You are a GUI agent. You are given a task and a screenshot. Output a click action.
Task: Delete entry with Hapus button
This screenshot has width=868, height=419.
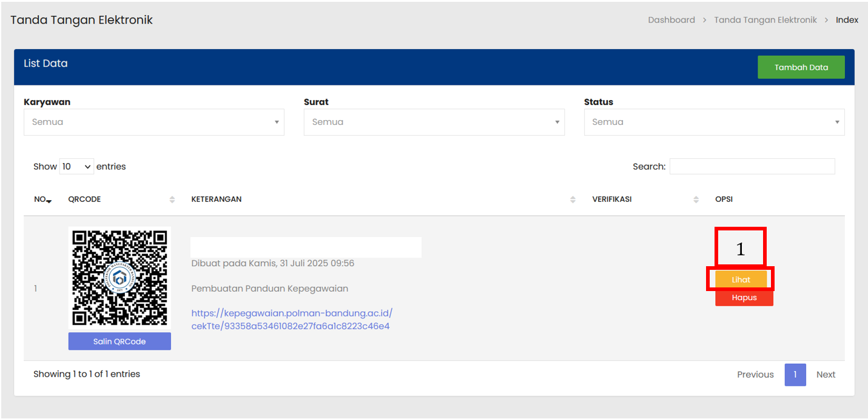tap(744, 298)
